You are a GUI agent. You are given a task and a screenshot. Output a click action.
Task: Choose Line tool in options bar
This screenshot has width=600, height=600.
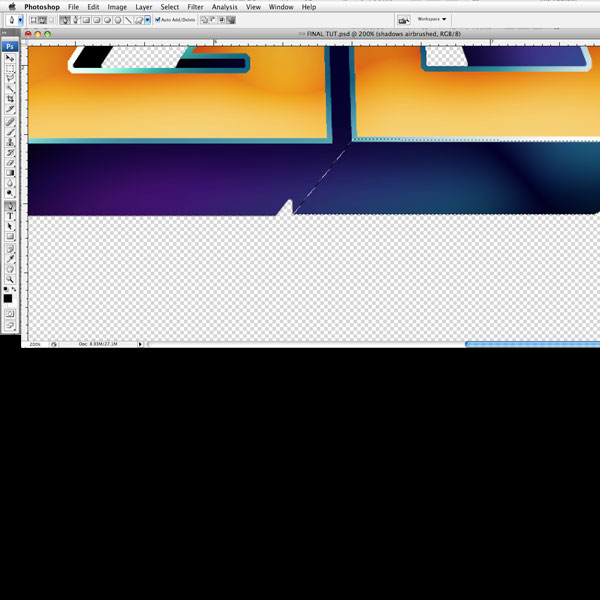coord(128,20)
